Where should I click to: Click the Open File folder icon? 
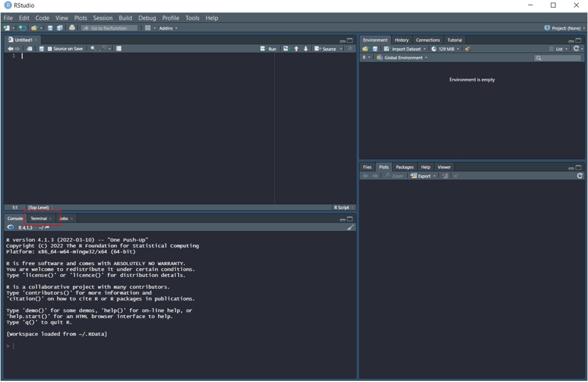click(x=34, y=28)
